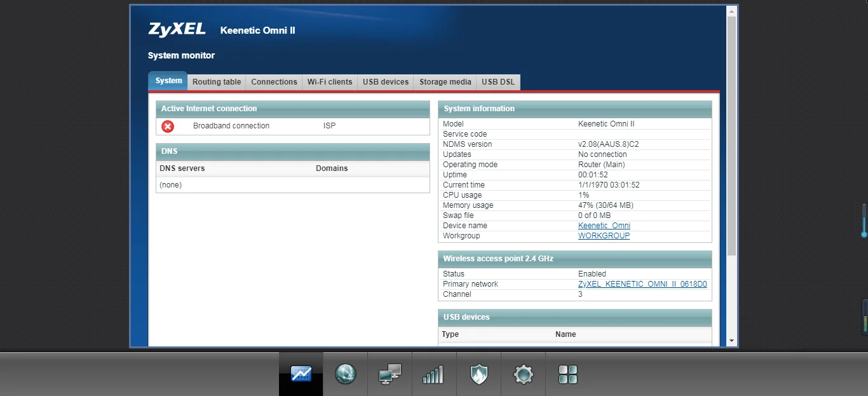
Task: Click the Channel value 3
Action: tap(580, 294)
